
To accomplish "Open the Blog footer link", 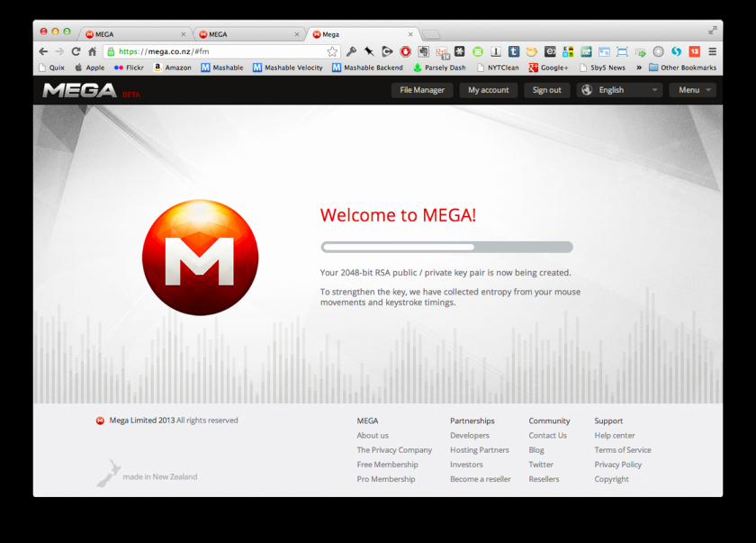I will click(536, 450).
